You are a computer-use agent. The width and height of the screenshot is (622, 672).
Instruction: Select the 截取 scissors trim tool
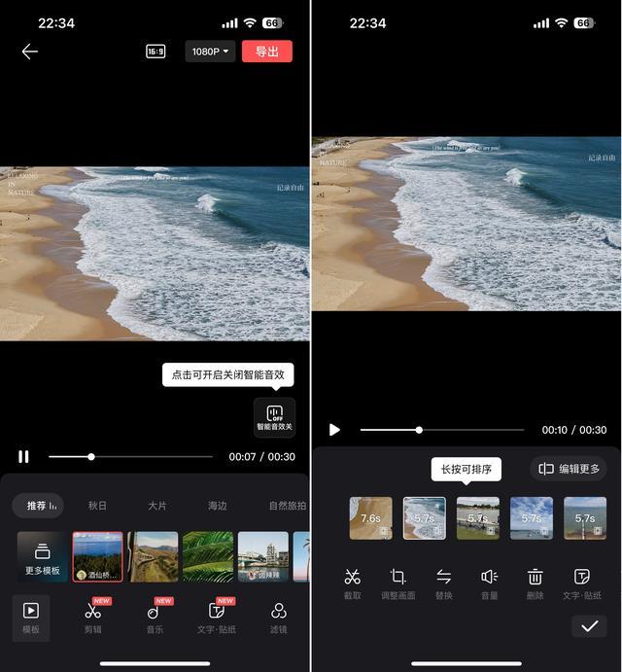(352, 577)
